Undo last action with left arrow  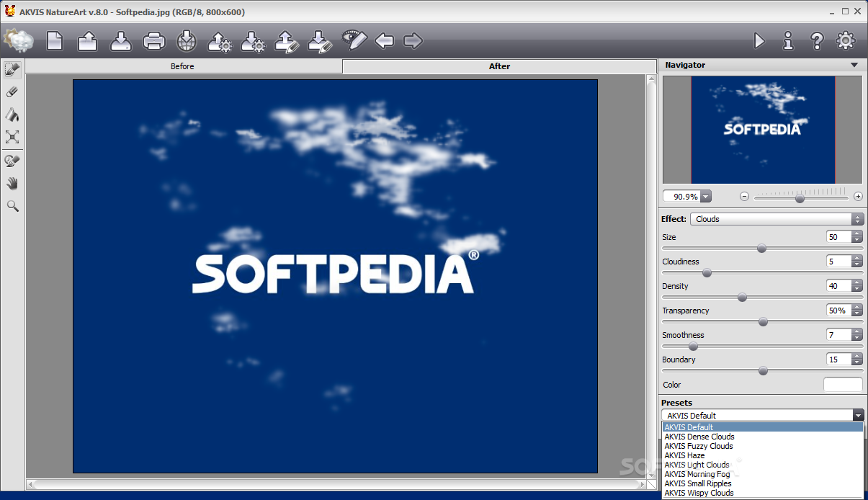pyautogui.click(x=384, y=40)
